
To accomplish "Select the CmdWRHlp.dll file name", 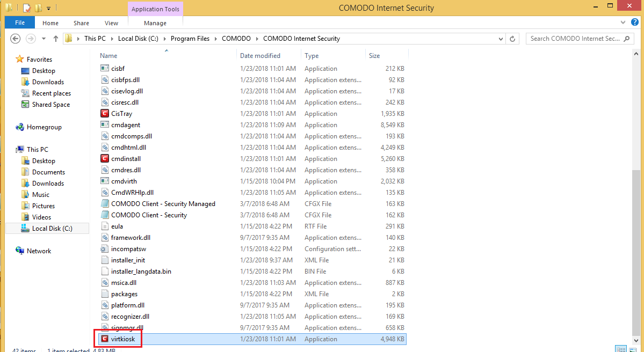I will click(x=132, y=193).
